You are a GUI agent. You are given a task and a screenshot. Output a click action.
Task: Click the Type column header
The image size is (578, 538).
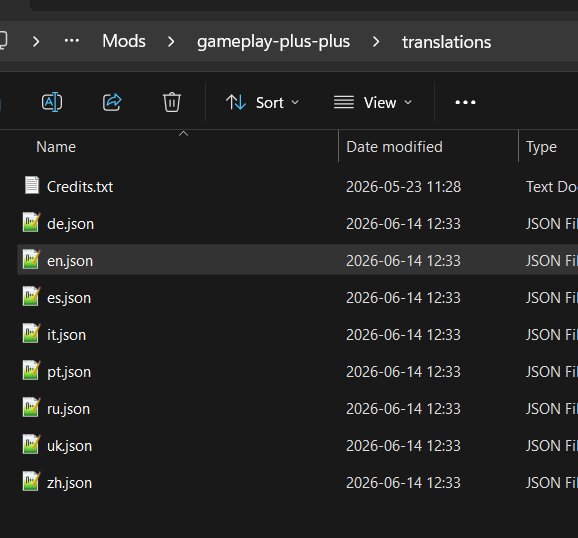(541, 147)
